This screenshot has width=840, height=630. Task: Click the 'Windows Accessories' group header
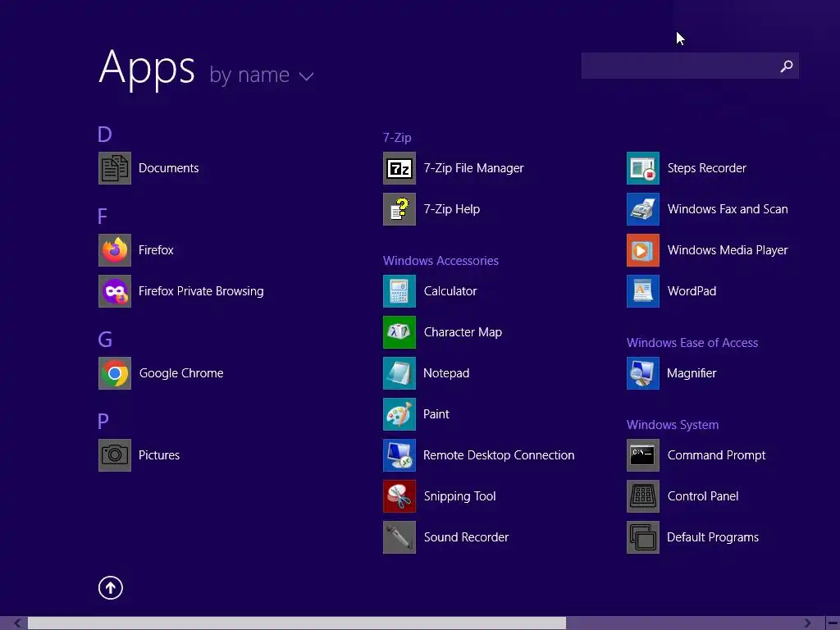[441, 261]
